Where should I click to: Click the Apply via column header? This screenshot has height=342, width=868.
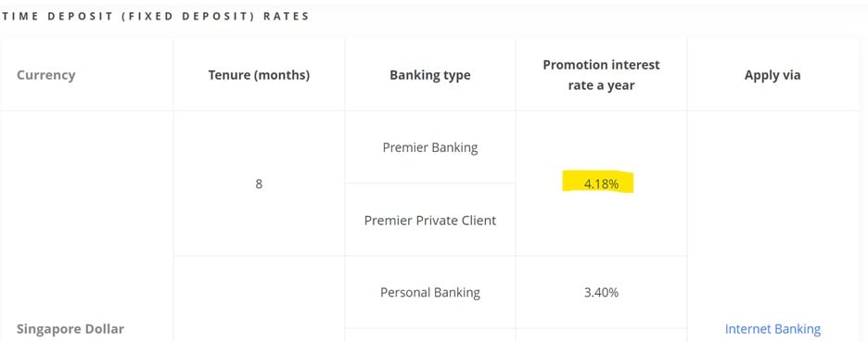pyautogui.click(x=772, y=75)
